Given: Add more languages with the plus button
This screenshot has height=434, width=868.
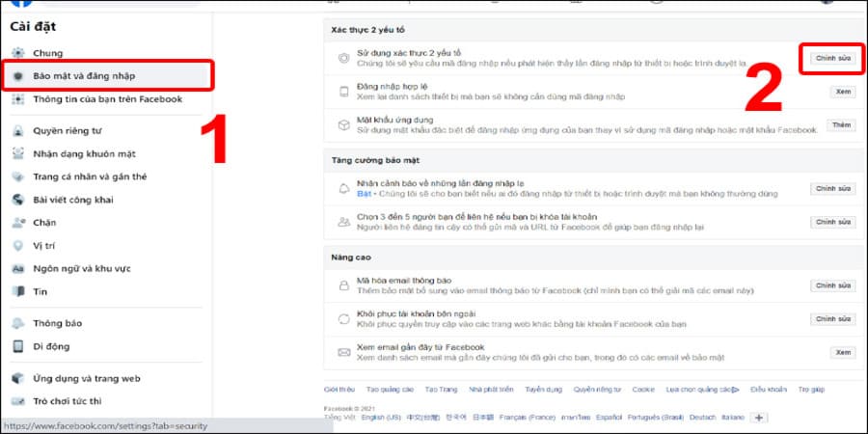Looking at the screenshot, I should (x=759, y=418).
